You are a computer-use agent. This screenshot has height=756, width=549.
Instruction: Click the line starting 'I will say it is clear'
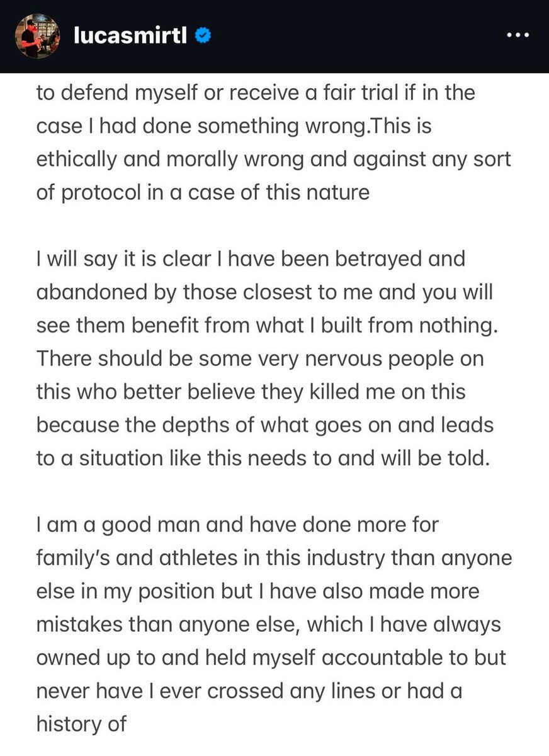pos(250,259)
